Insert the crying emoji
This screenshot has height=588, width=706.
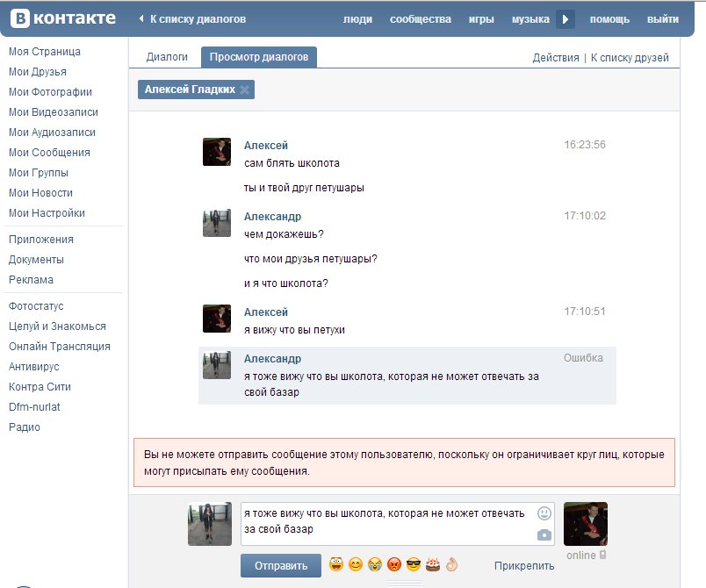point(375,564)
